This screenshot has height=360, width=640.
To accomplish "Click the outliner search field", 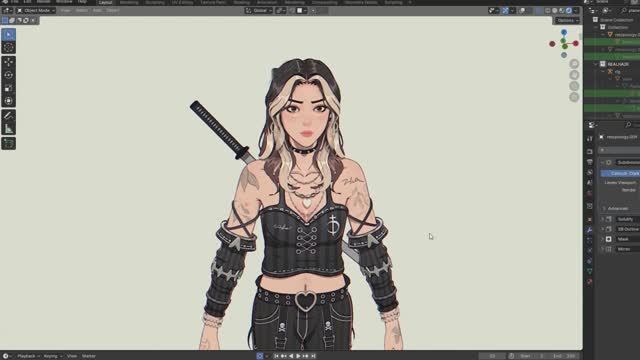I will [x=630, y=11].
